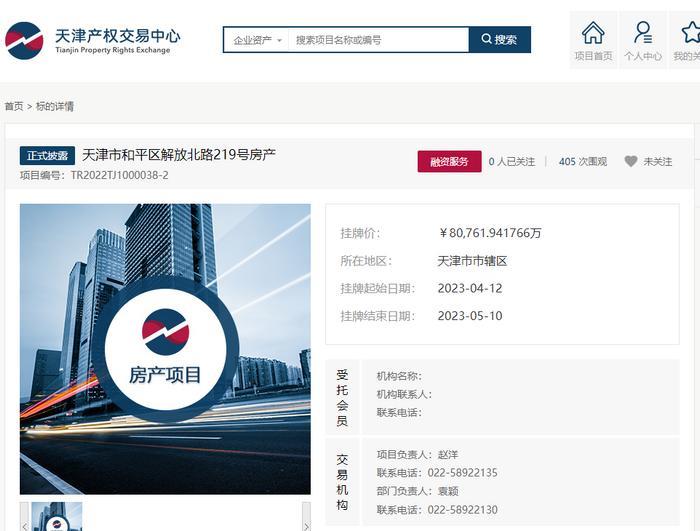Expand the 企业资产 category dropdown

(x=257, y=40)
